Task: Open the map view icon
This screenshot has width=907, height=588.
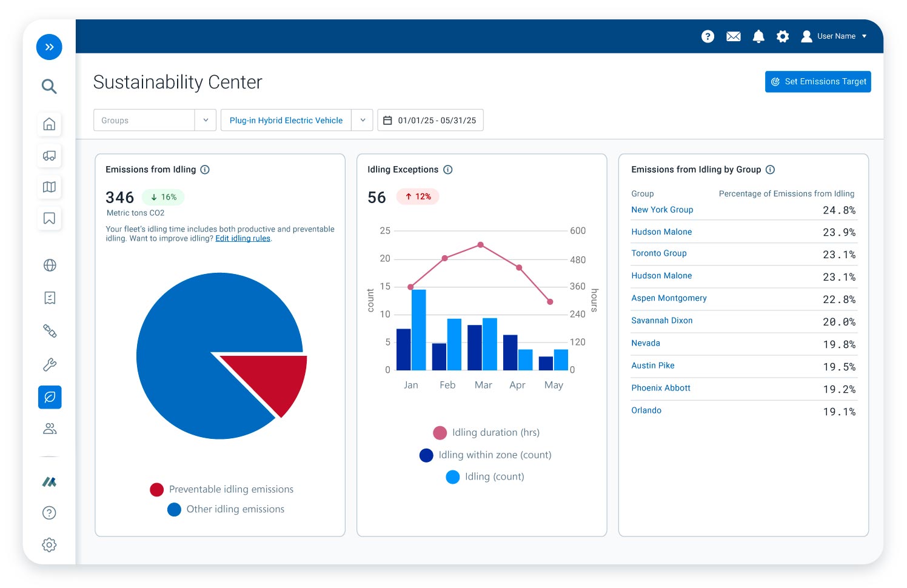Action: tap(49, 187)
